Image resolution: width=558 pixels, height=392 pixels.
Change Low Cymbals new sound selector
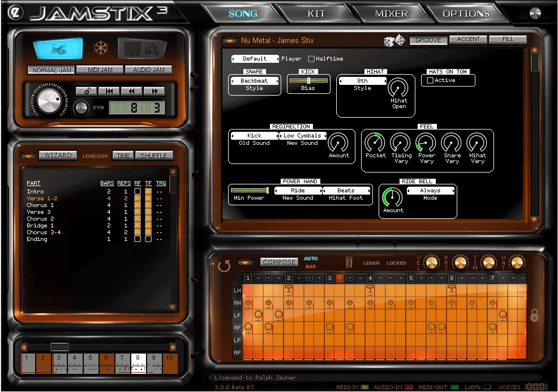point(303,136)
